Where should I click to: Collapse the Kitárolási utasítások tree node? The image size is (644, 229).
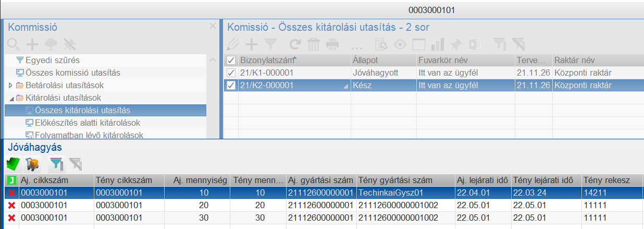(x=10, y=98)
